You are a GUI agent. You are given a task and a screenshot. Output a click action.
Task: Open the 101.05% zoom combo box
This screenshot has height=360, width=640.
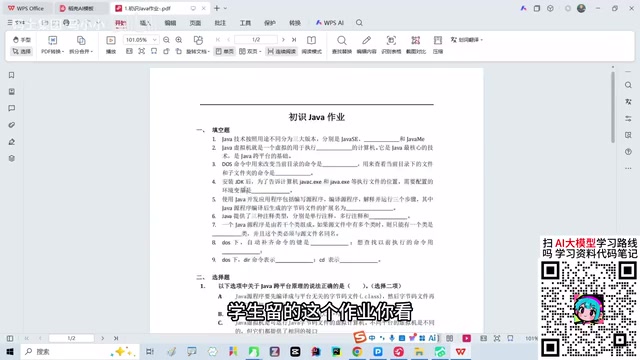(x=141, y=40)
